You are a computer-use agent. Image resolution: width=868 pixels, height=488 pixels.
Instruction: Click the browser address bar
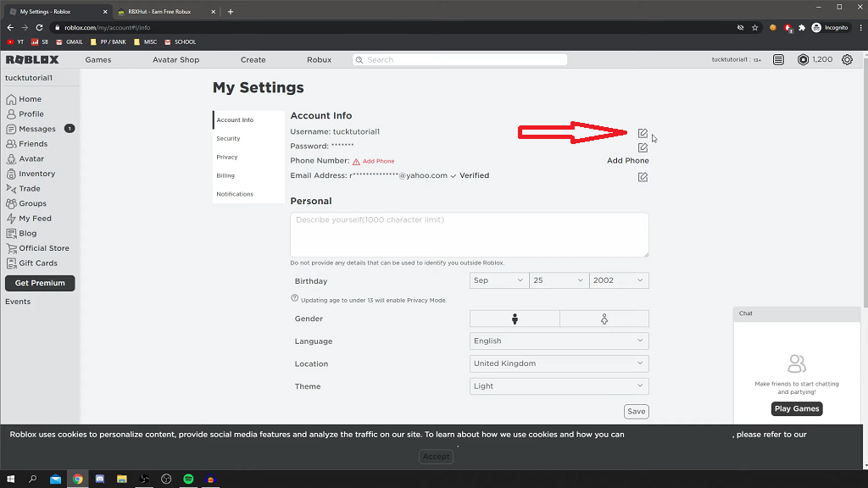click(x=387, y=28)
